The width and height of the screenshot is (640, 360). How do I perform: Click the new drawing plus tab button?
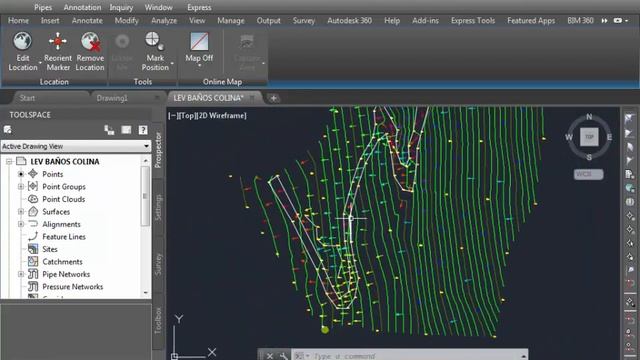(273, 98)
